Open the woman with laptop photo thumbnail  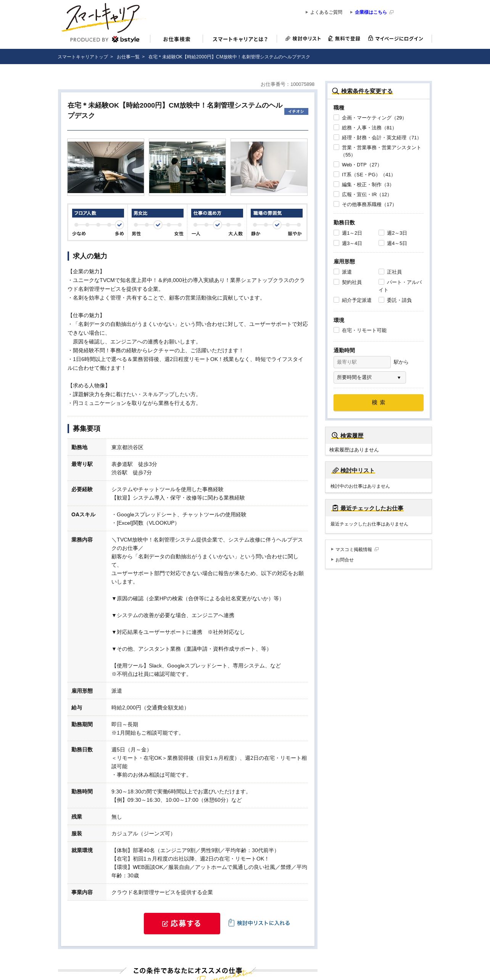269,167
